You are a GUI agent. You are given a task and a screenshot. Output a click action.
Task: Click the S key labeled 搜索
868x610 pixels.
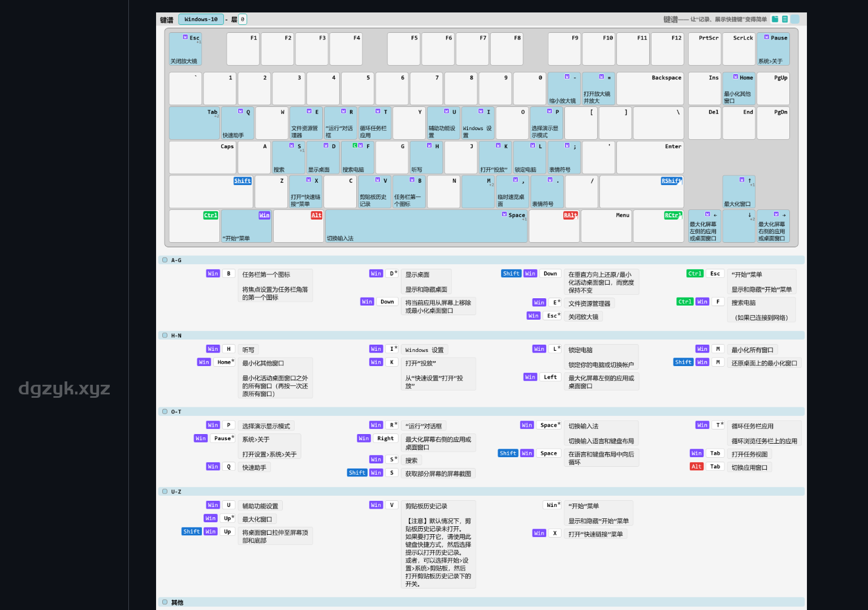click(289, 158)
